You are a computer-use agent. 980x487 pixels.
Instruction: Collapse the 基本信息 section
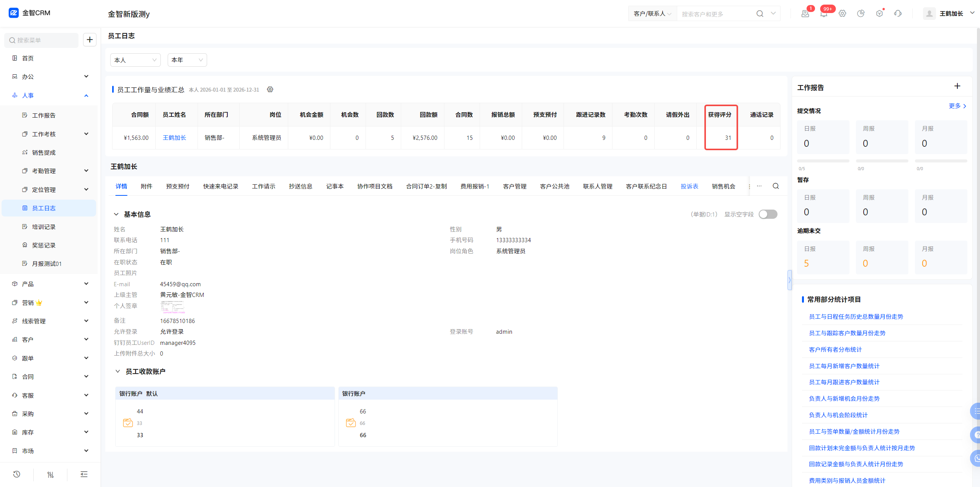(x=116, y=214)
